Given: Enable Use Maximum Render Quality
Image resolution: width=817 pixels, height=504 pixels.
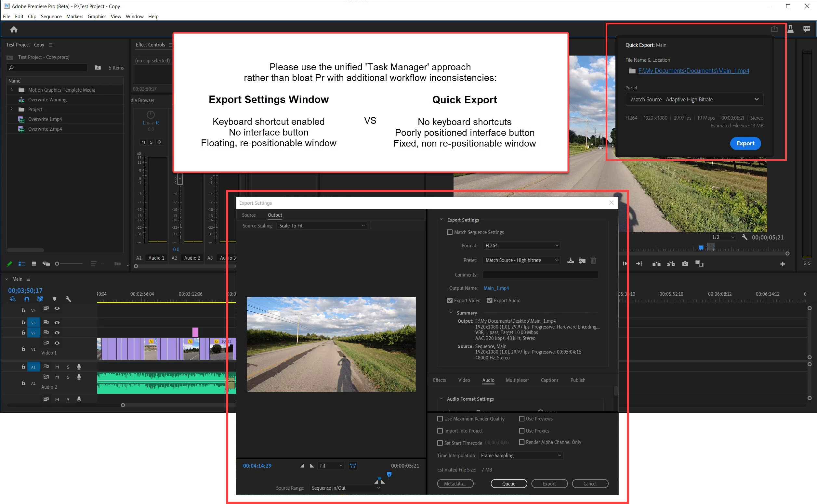Looking at the screenshot, I should coord(440,419).
